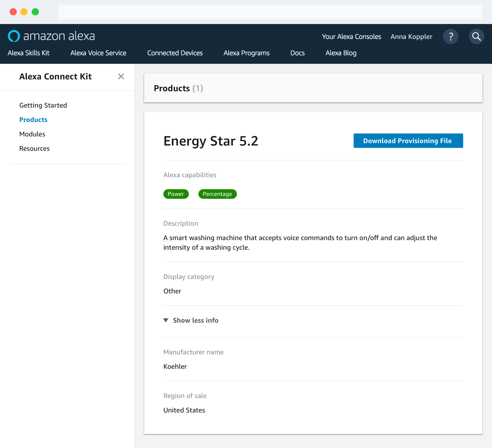Open Alexa Programs menu

click(x=246, y=53)
